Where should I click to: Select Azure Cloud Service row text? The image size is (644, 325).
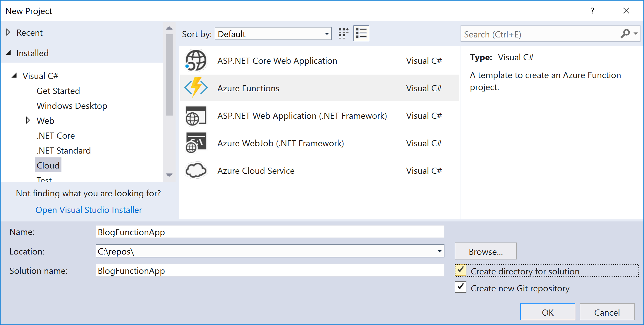pos(256,171)
